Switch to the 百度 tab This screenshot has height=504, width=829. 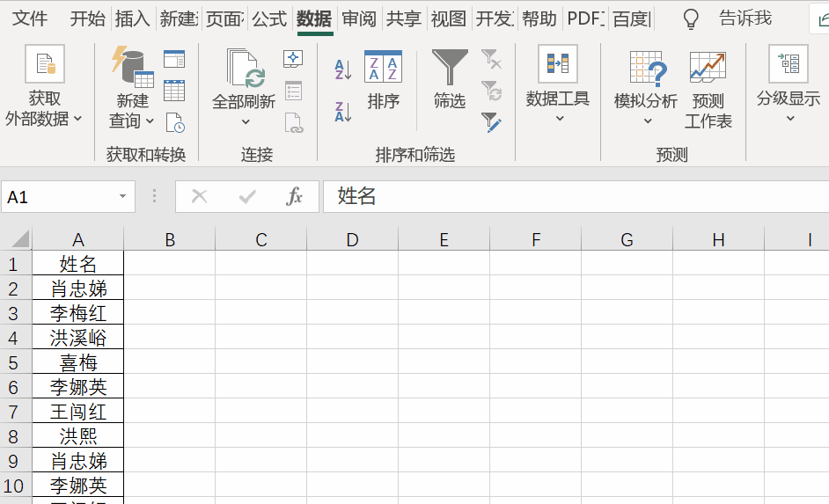(632, 18)
